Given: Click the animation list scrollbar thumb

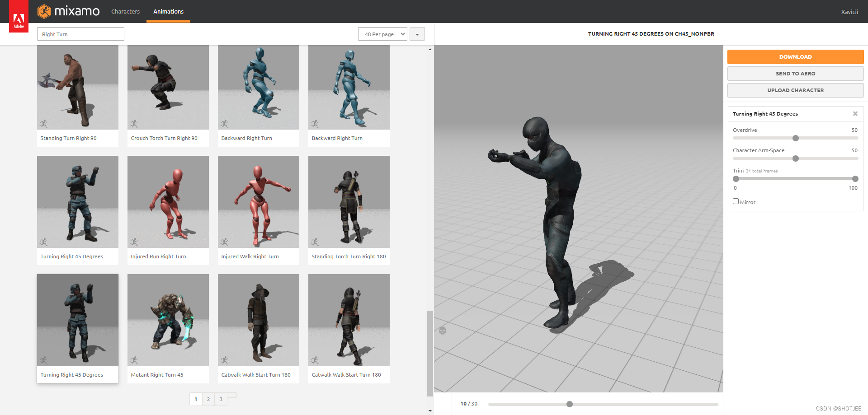Looking at the screenshot, I should tap(430, 354).
